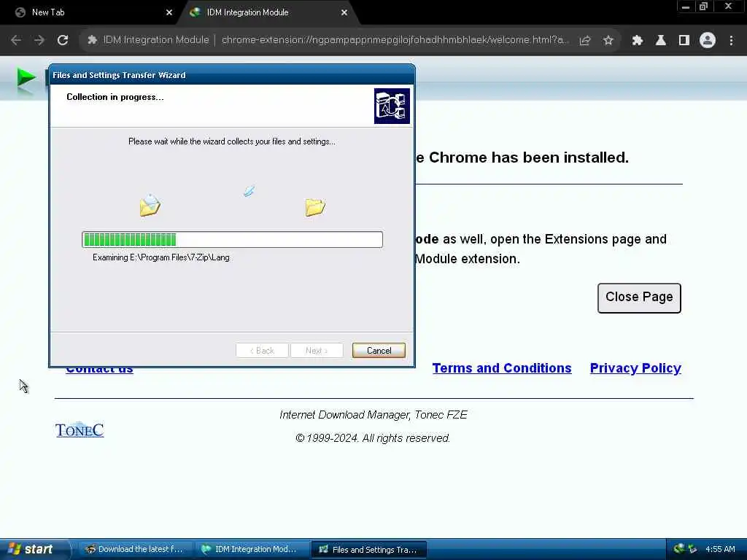
Task: Click the green IDM arrow logo
Action: tap(26, 78)
